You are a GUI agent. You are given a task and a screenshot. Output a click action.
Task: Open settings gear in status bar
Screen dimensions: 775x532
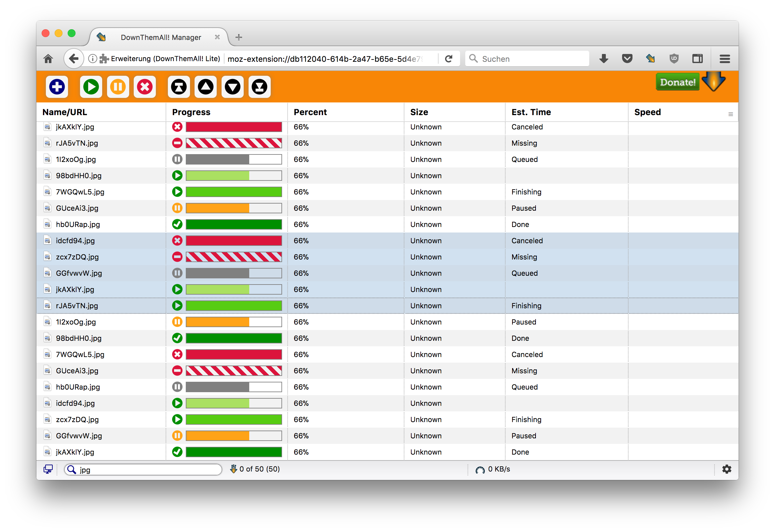point(727,469)
